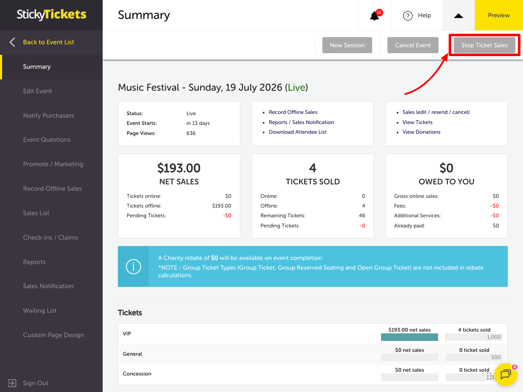The width and height of the screenshot is (523, 392).
Task: Click the VIP tickets sold bar
Action: (474, 337)
